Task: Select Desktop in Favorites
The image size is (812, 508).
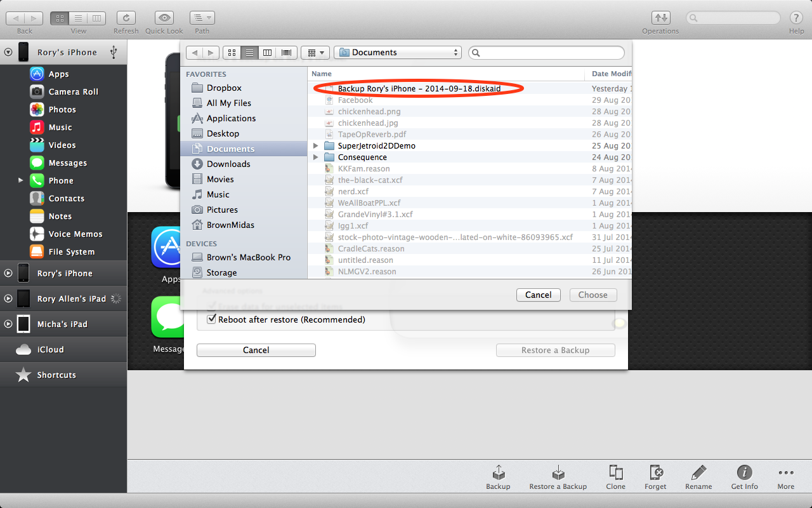Action: 215,133
